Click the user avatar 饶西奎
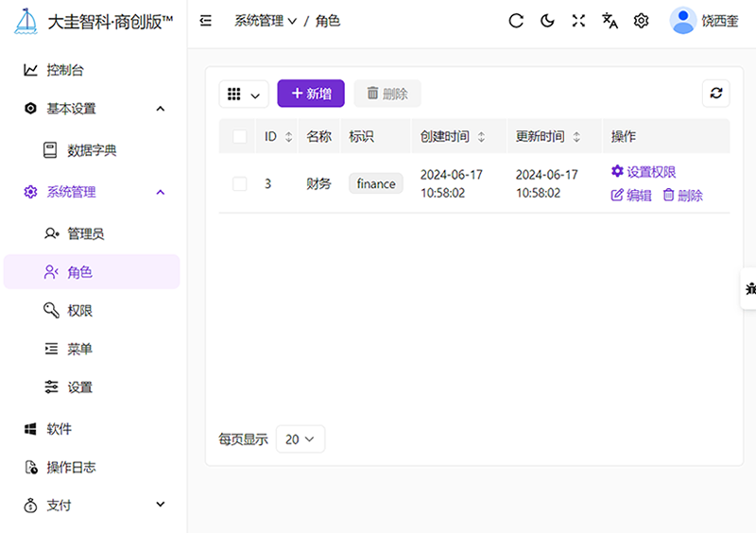The image size is (756, 533). coord(683,21)
